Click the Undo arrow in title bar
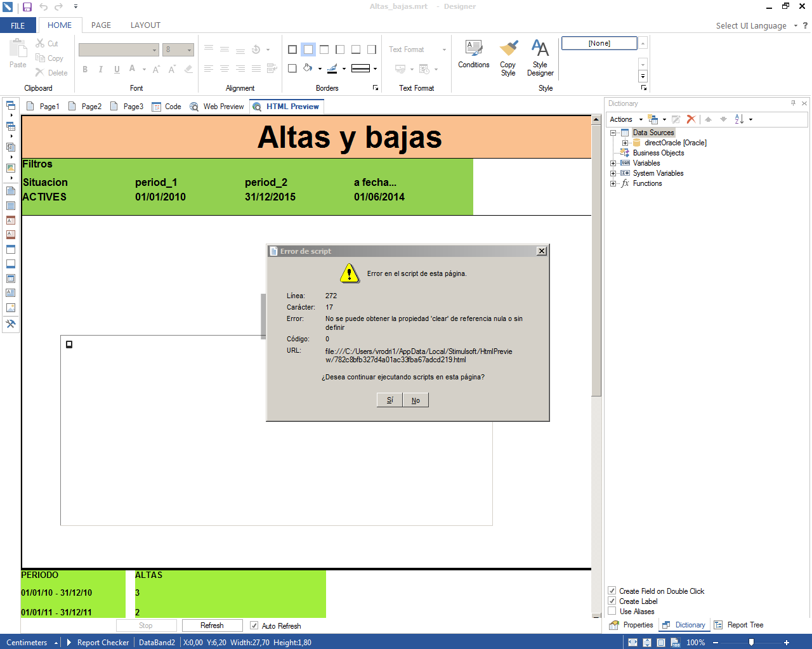The height and width of the screenshot is (649, 812). pyautogui.click(x=44, y=7)
